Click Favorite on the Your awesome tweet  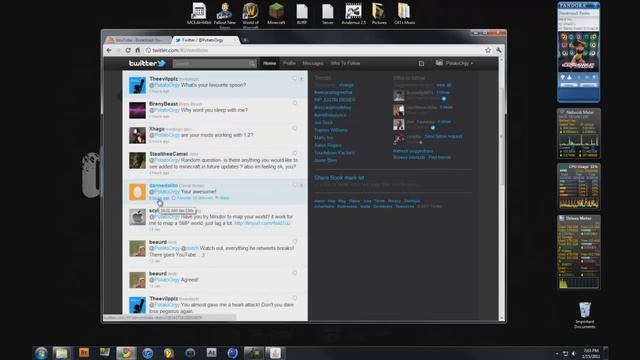click(181, 198)
